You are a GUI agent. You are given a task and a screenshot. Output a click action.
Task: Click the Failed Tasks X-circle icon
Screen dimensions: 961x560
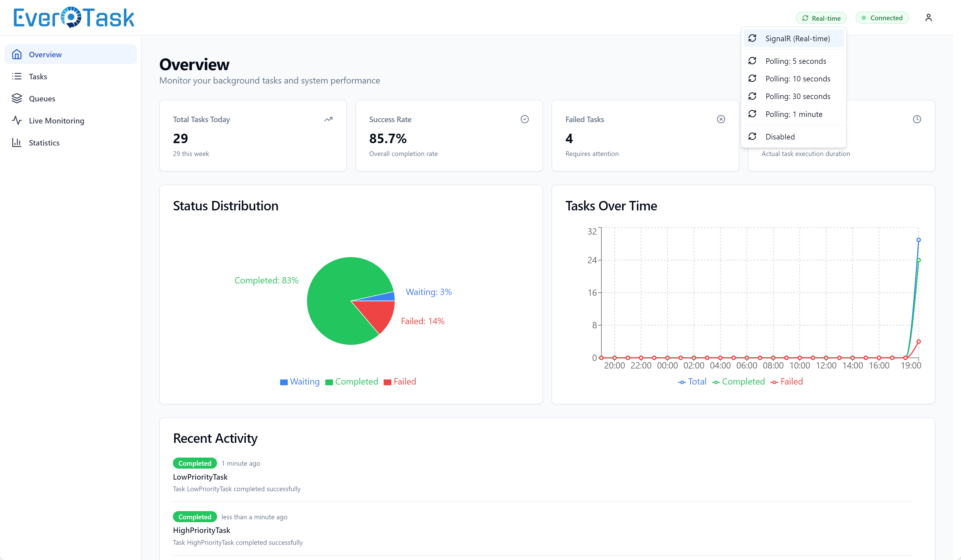pos(721,119)
